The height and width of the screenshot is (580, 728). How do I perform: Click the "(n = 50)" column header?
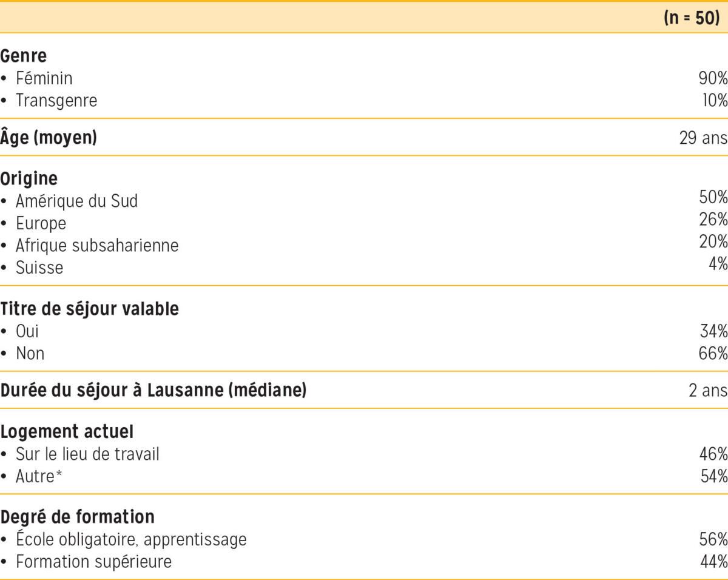(692, 18)
